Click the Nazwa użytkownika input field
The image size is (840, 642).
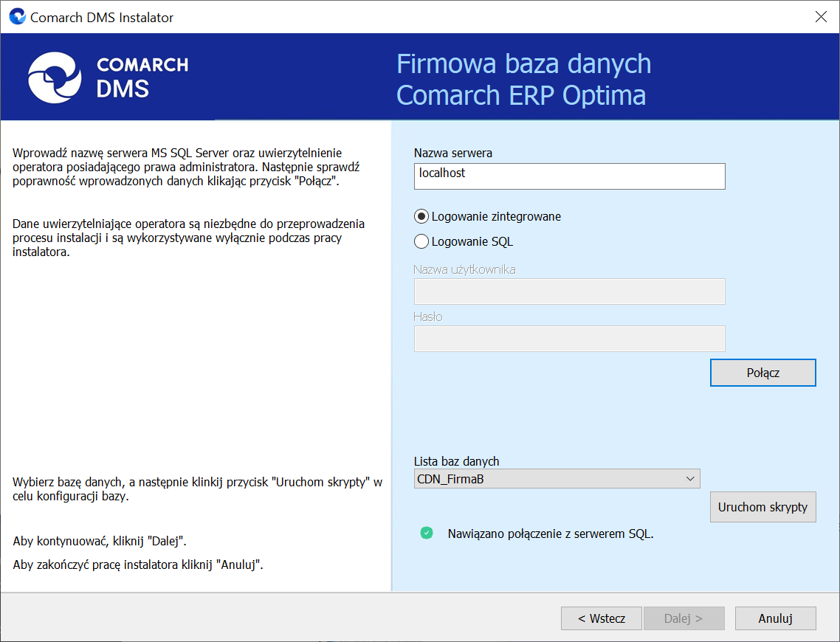tap(569, 291)
